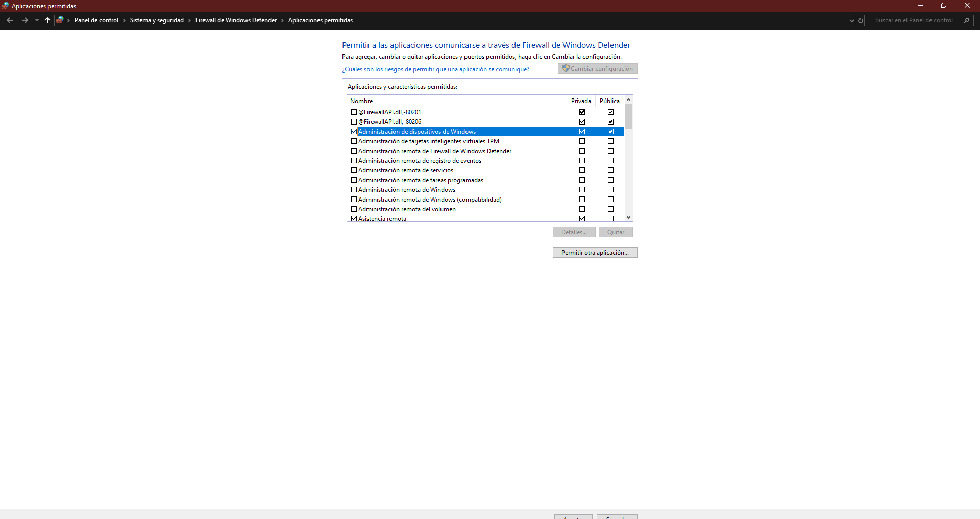This screenshot has height=519, width=980.
Task: Check 'Administración de tarjetas inteligentes virtuales TPM'
Action: pos(354,141)
